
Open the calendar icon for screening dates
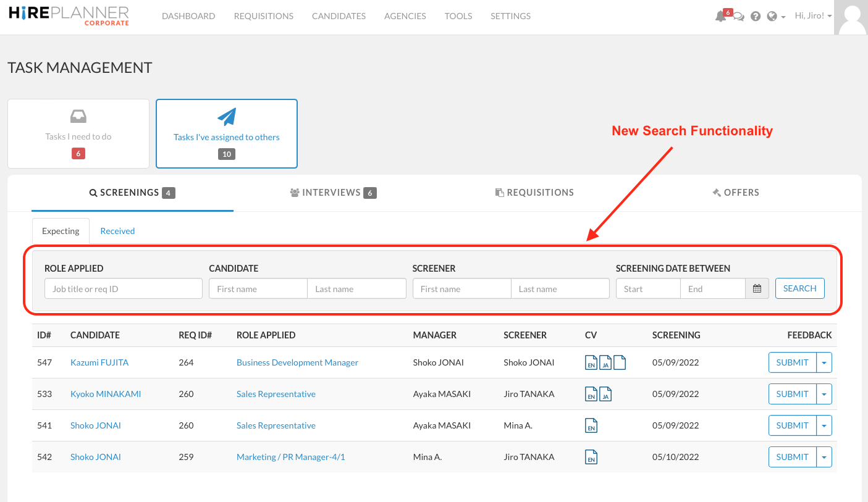757,288
